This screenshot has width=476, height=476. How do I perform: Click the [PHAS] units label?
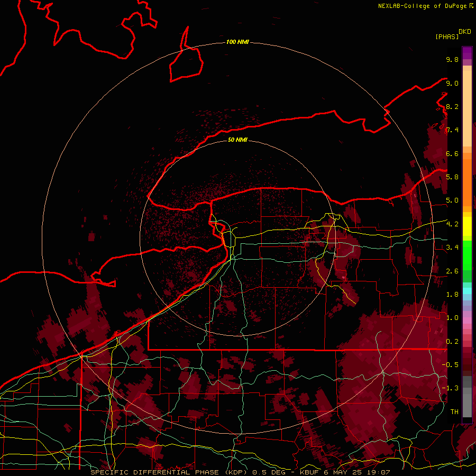(x=447, y=36)
